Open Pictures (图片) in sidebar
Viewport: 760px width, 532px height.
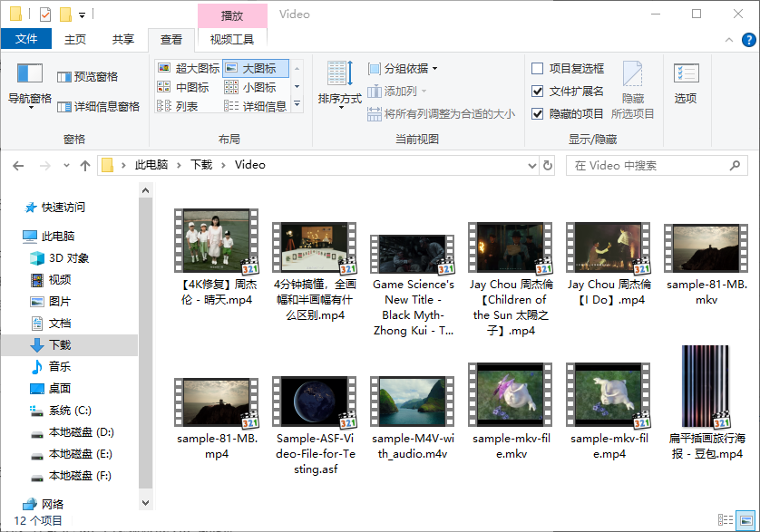(x=60, y=302)
